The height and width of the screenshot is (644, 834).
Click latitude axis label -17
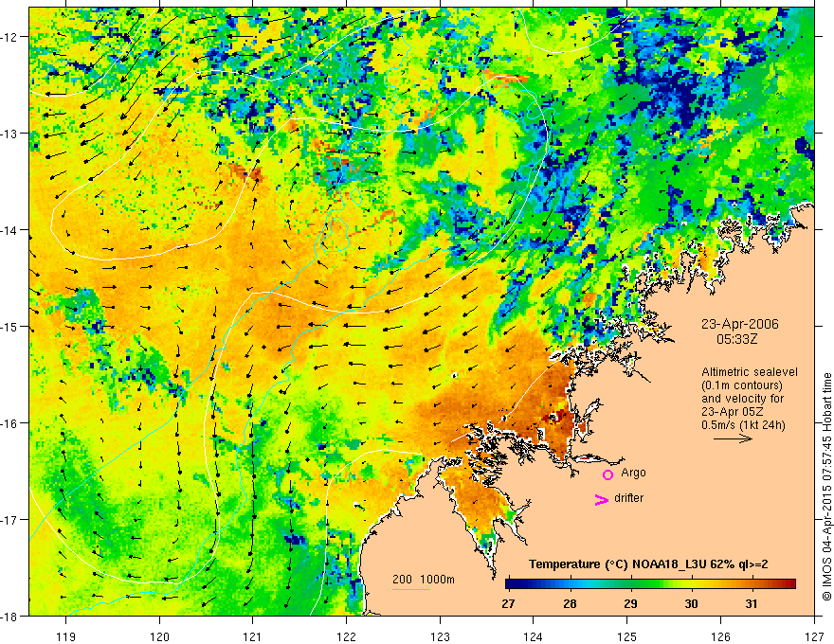pyautogui.click(x=10, y=519)
